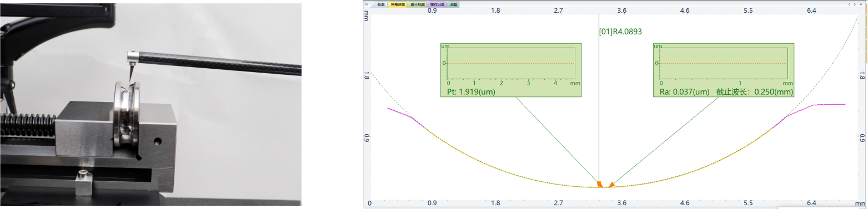Select the left orange triangle marker on the curve

tap(599, 184)
